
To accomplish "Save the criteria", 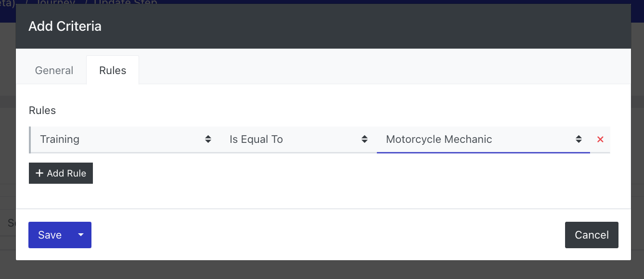I will pos(50,235).
